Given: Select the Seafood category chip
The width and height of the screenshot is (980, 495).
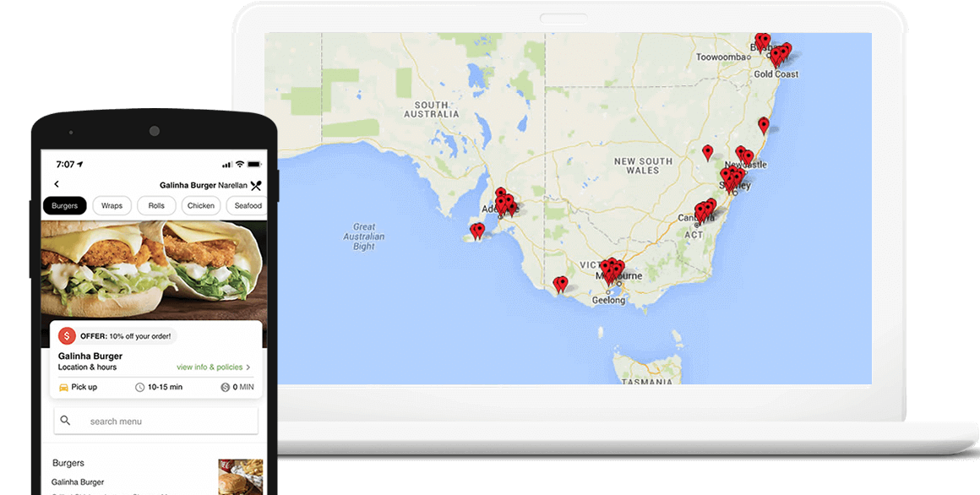Looking at the screenshot, I should (247, 205).
